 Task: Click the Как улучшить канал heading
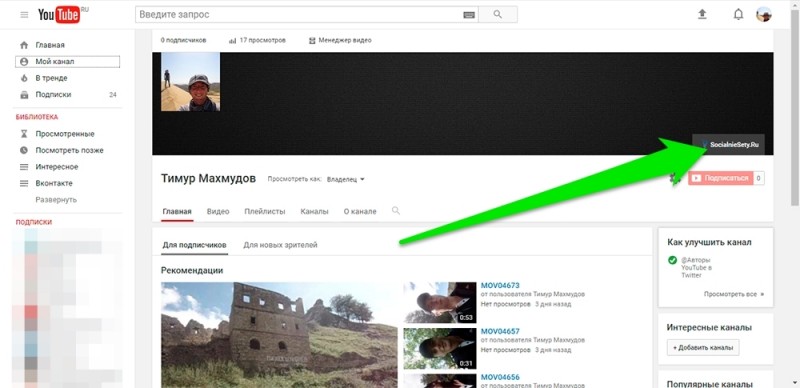[709, 242]
